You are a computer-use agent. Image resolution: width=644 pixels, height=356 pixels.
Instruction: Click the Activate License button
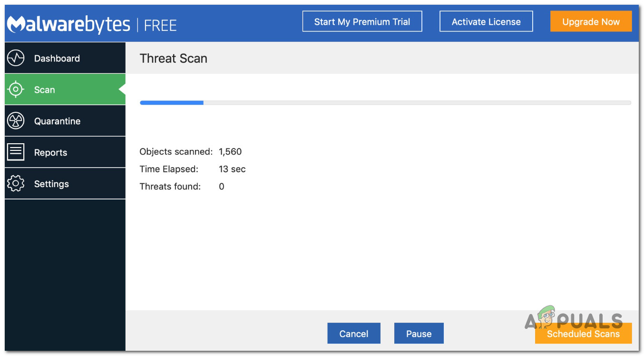tap(486, 21)
